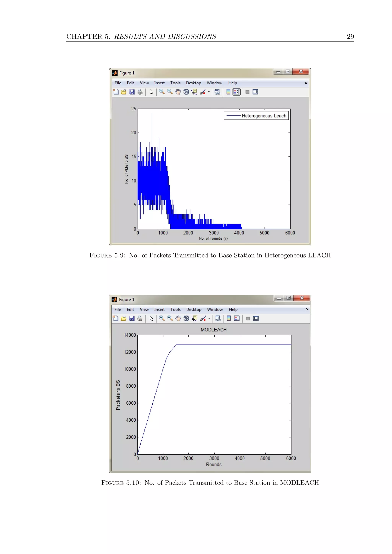Click Hide Plot Tools button in MODLEACH figure

coord(248,319)
